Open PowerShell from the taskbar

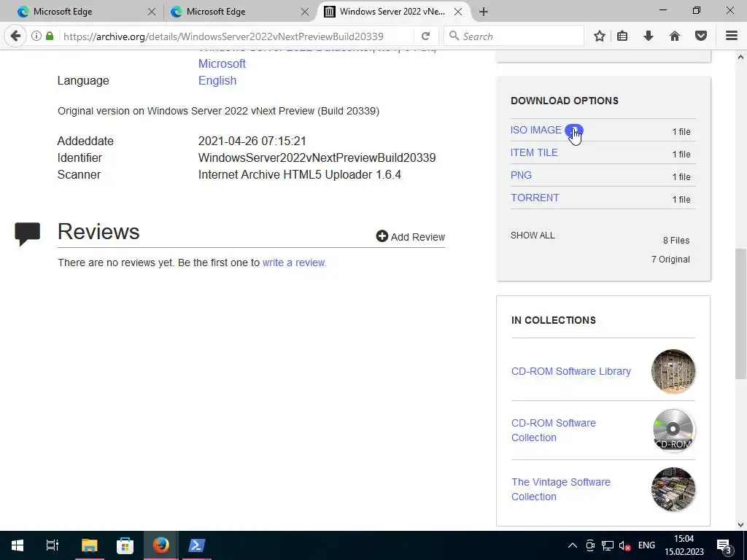point(196,545)
